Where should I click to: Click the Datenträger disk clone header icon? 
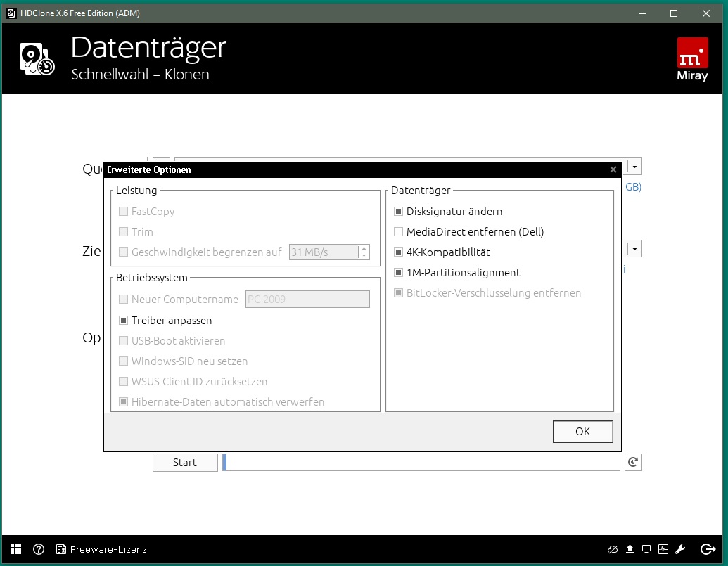[x=37, y=59]
